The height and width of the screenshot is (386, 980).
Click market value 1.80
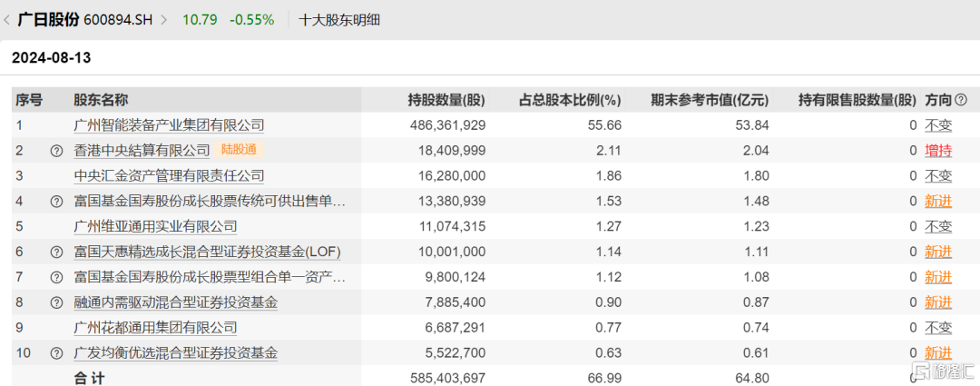[757, 176]
